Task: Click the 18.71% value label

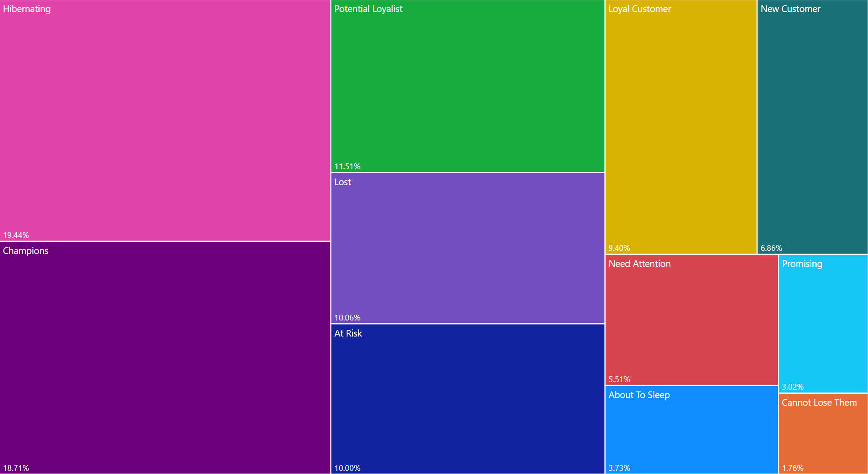Action: click(x=16, y=468)
